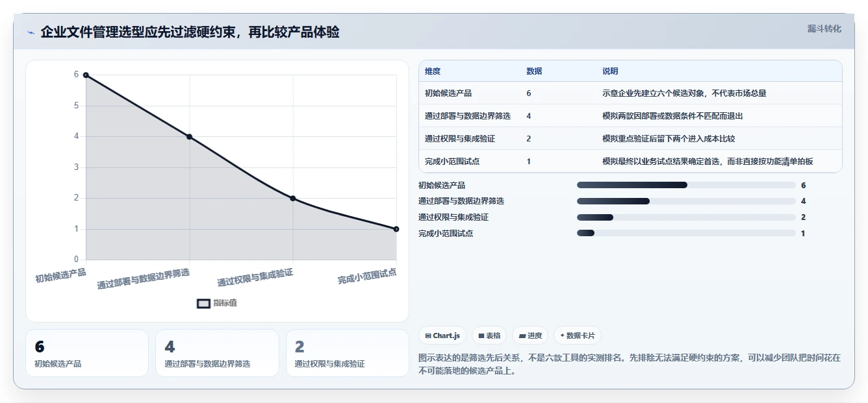Select the Chart.js tag
This screenshot has height=403, width=868.
(x=442, y=336)
